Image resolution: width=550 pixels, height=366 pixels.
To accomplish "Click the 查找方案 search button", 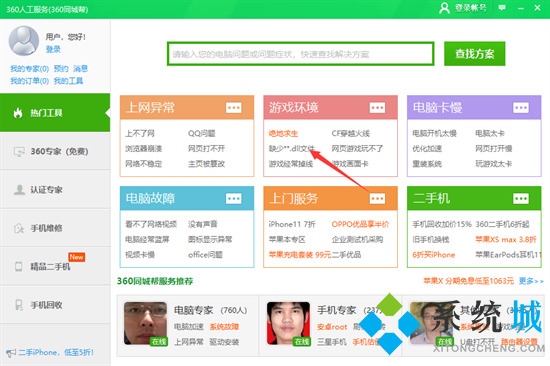I will click(475, 54).
